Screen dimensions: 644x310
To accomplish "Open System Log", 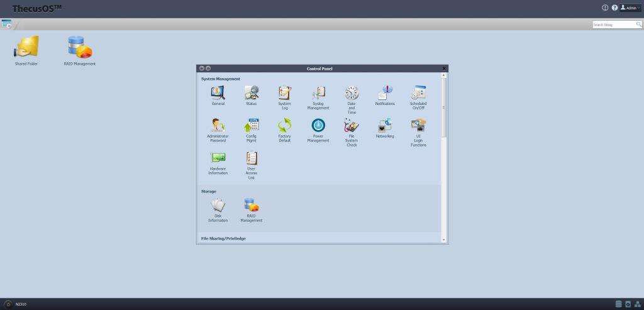I will (285, 97).
